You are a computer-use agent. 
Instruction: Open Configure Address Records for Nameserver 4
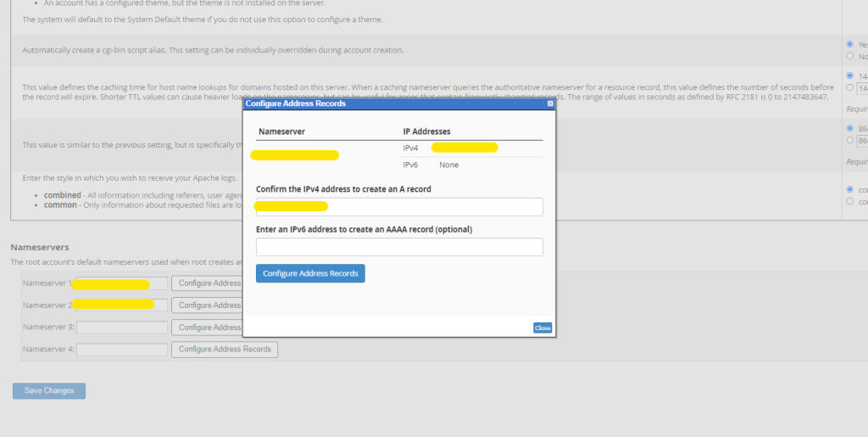(225, 349)
